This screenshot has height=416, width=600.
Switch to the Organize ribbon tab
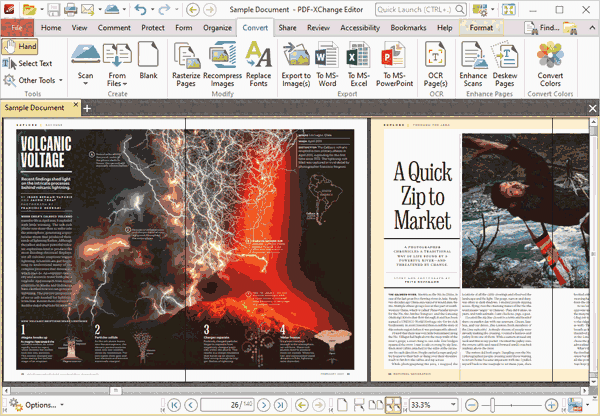217,27
